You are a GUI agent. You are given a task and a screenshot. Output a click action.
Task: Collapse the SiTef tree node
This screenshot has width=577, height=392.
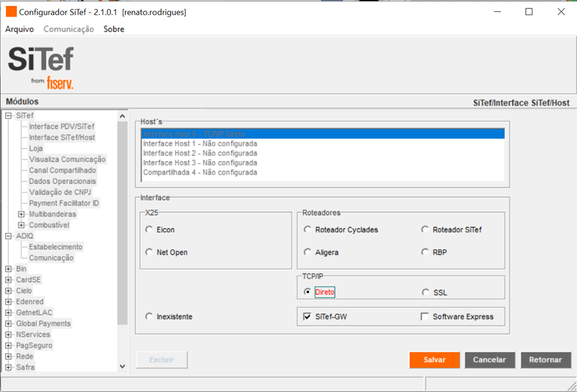[9, 116]
